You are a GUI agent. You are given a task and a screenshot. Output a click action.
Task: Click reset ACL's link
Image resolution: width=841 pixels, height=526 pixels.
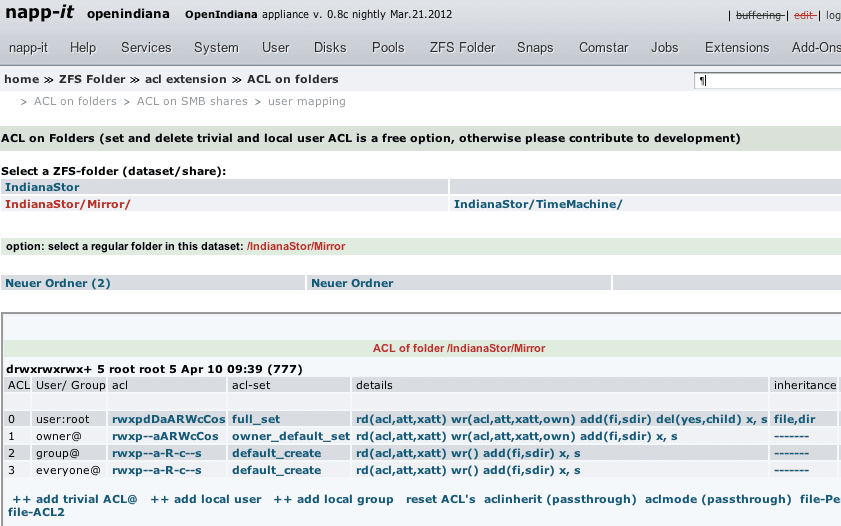pos(440,499)
